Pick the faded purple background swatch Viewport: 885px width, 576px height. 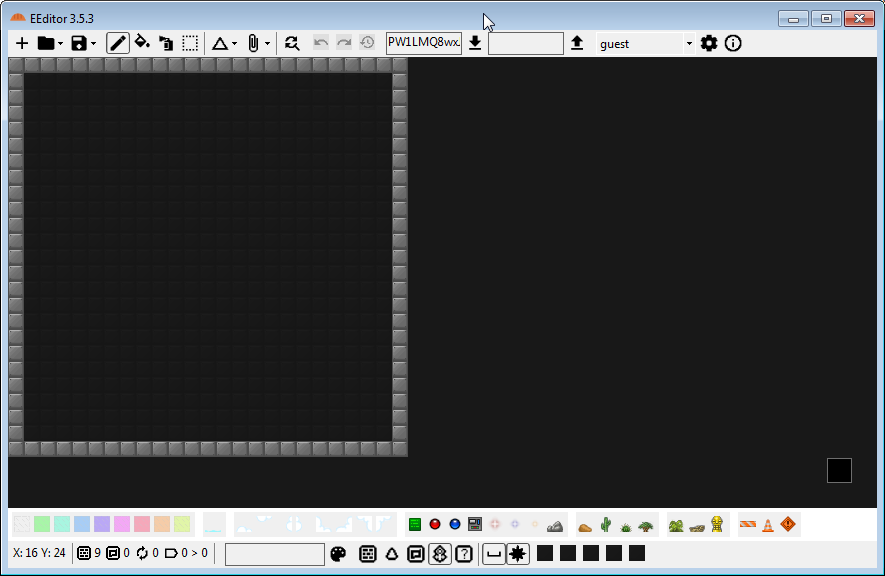[102, 524]
